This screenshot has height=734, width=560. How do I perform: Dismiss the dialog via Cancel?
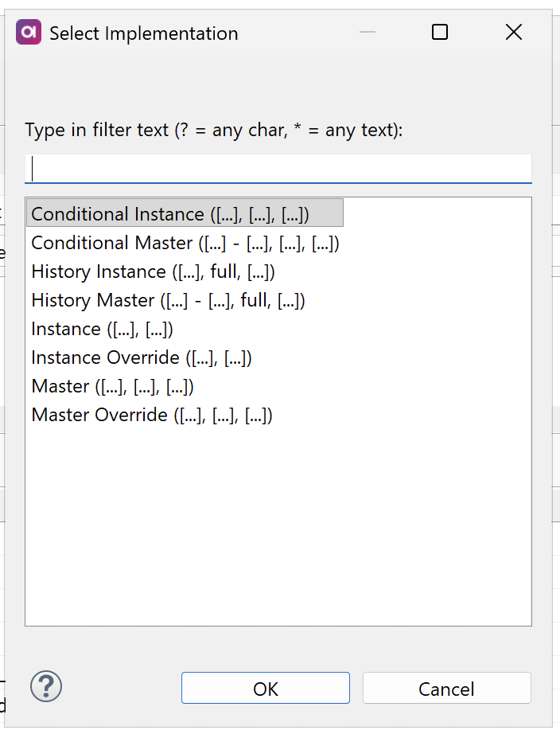coord(446,687)
